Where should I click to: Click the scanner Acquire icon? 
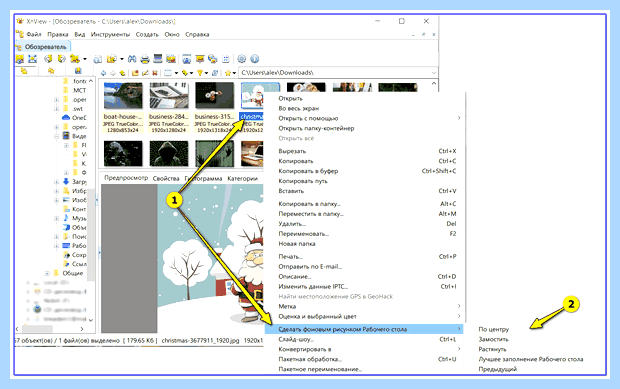[x=158, y=59]
